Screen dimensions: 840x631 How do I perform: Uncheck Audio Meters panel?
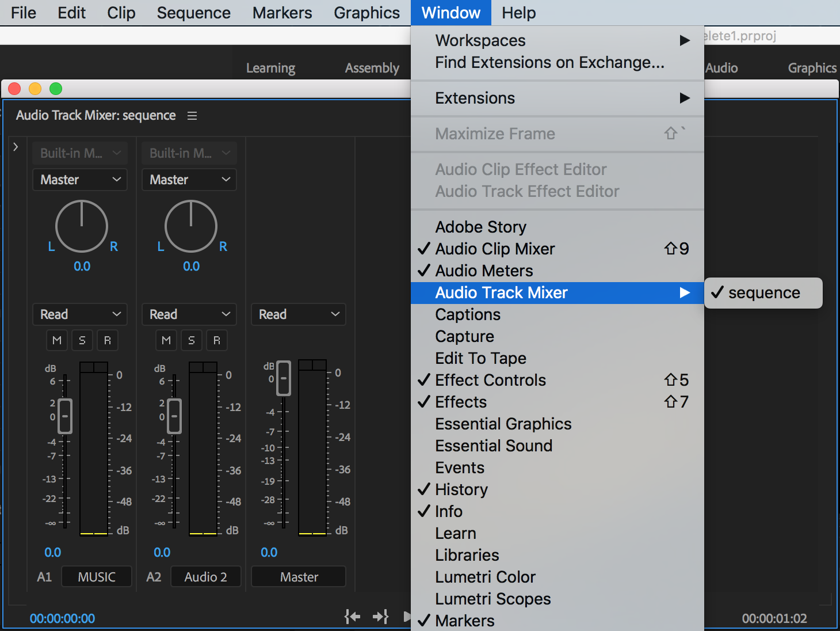click(x=558, y=271)
